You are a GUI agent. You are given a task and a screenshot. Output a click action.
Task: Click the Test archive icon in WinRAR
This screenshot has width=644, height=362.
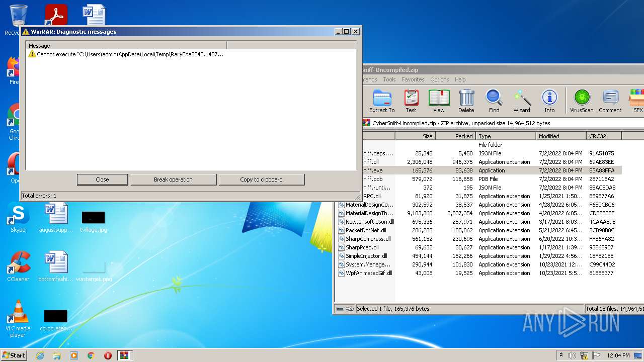click(411, 101)
